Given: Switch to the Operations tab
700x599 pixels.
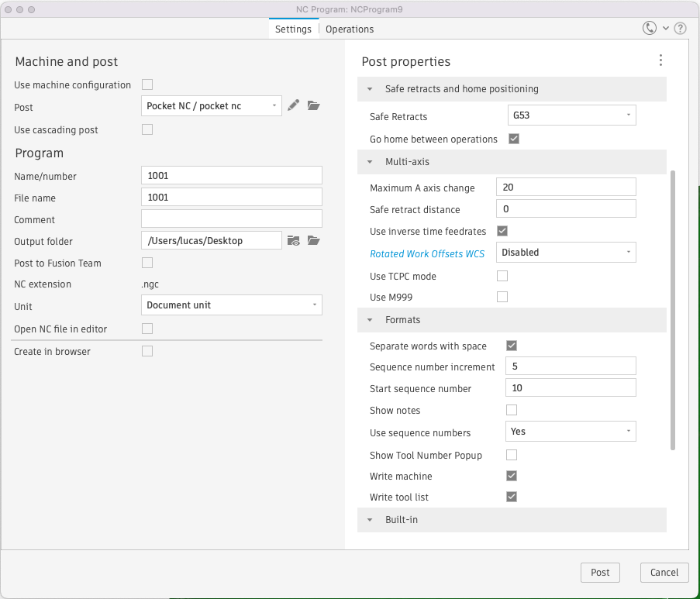Looking at the screenshot, I should click(350, 29).
